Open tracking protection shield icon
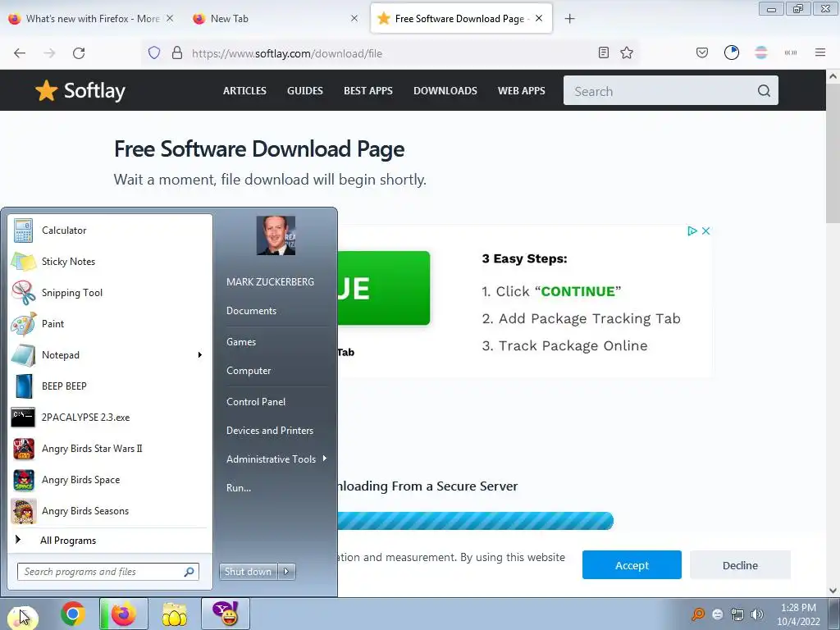This screenshot has height=630, width=840. pyautogui.click(x=154, y=52)
